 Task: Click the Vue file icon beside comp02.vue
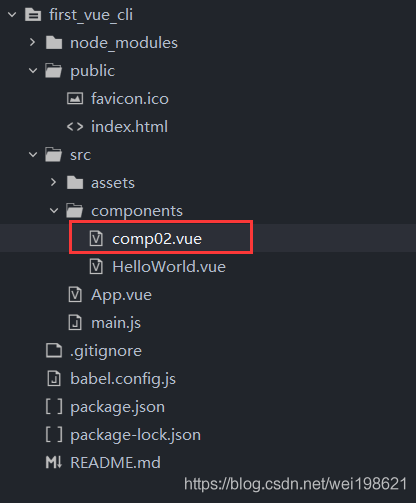[96, 239]
